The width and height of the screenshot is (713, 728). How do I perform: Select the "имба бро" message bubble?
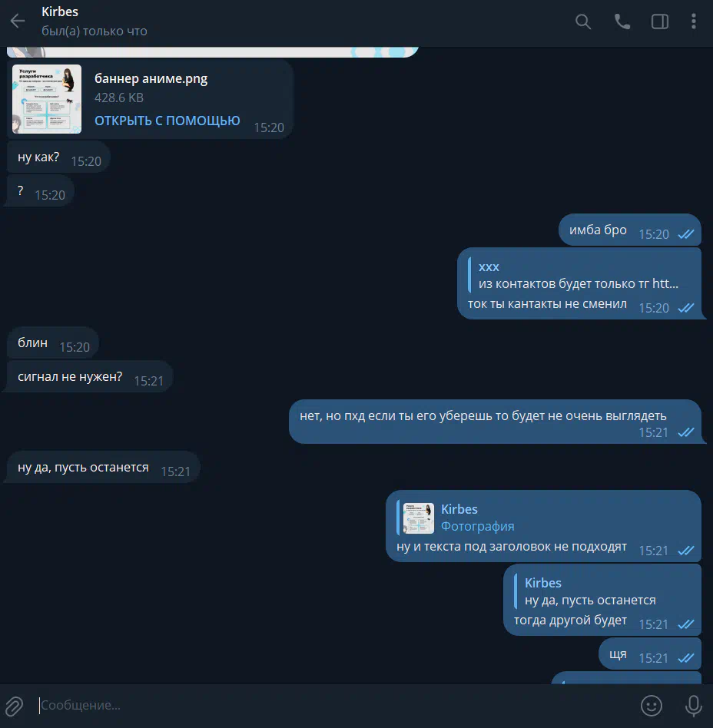click(630, 230)
